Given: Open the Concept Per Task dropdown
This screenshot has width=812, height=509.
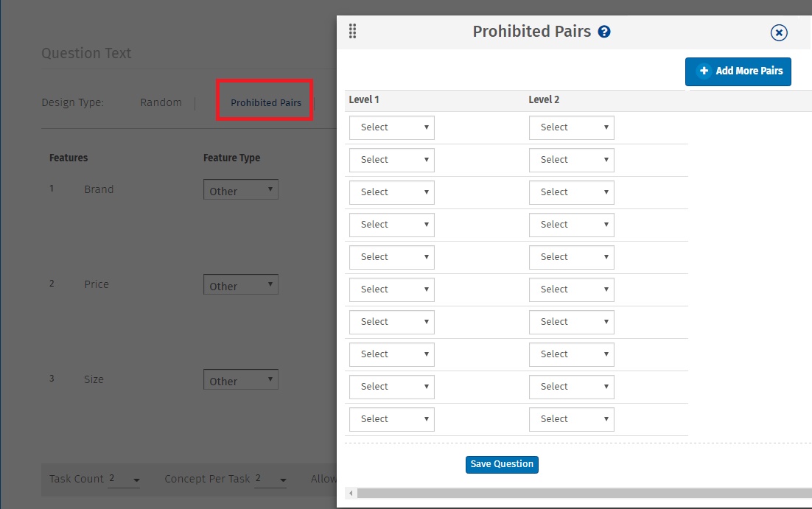Looking at the screenshot, I should (270, 480).
